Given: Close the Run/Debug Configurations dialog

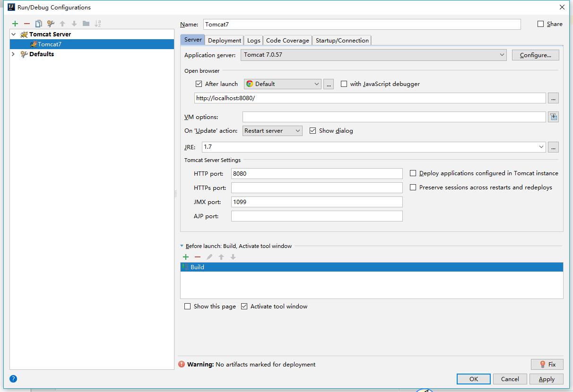Looking at the screenshot, I should (562, 7).
